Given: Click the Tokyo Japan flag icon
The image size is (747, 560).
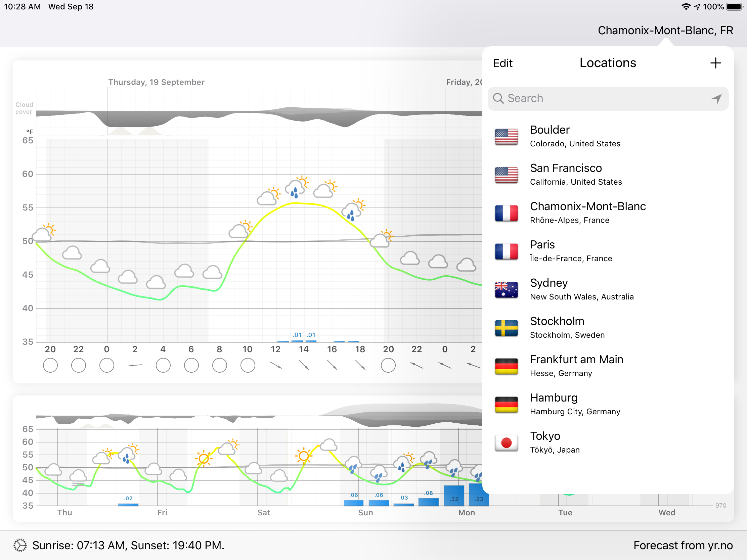Looking at the screenshot, I should click(x=506, y=442).
